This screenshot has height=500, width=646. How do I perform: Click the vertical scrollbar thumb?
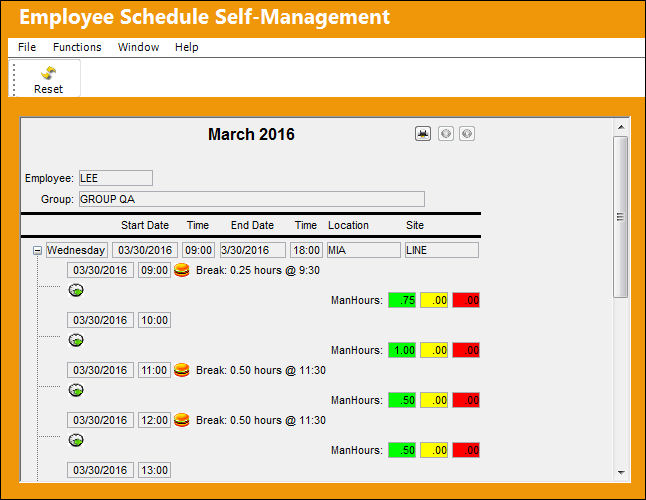pyautogui.click(x=620, y=217)
